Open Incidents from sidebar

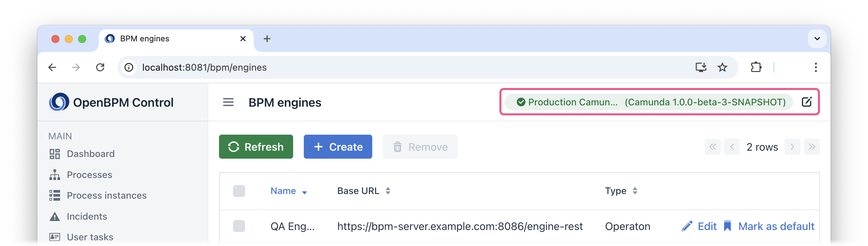pyautogui.click(x=87, y=216)
